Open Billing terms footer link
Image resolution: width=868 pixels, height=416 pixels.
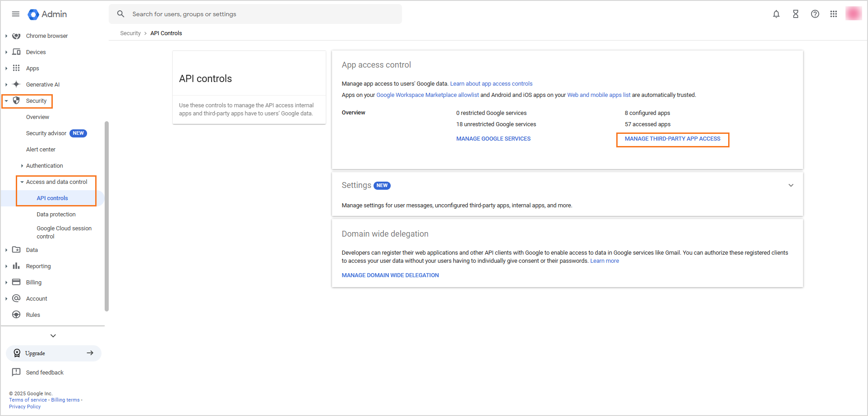coord(65,400)
